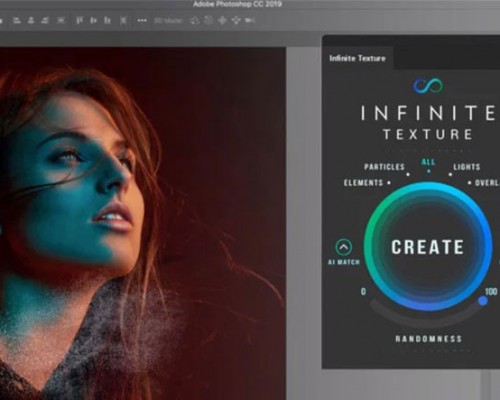The width and height of the screenshot is (500, 400).
Task: Click the Align bottom edges icon
Action: coord(107,20)
